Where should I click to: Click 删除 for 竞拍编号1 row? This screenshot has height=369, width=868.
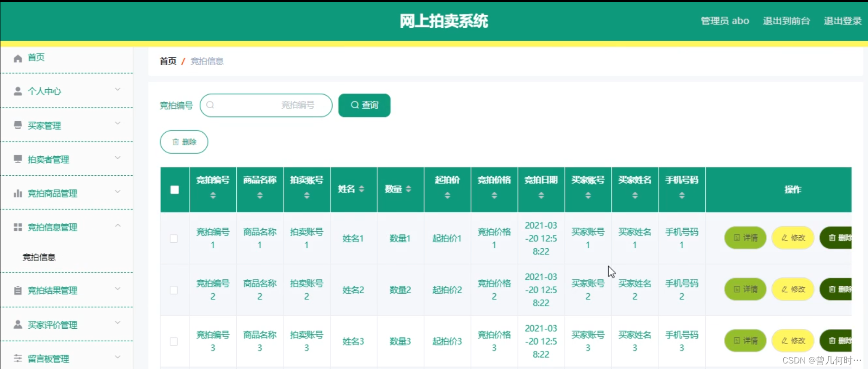point(836,238)
